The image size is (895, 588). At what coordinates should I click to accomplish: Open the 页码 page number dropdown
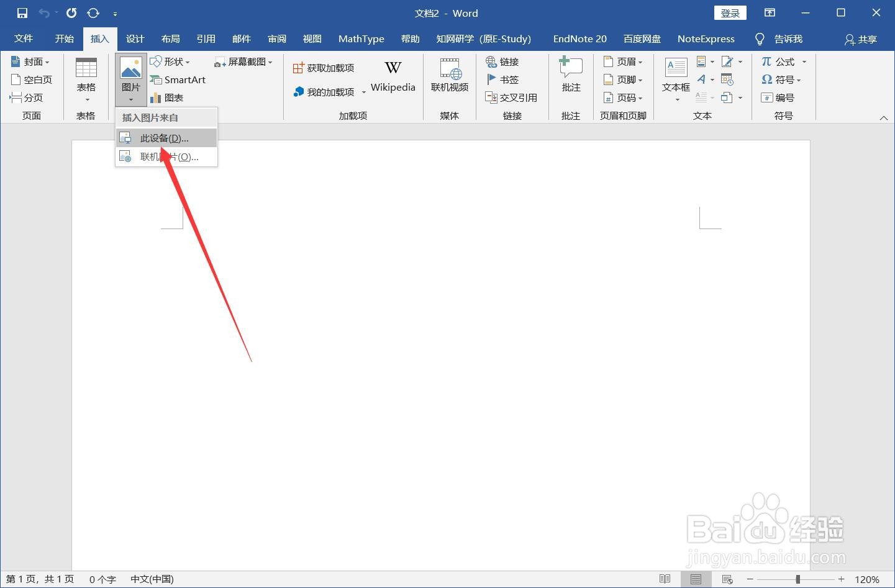pos(623,97)
